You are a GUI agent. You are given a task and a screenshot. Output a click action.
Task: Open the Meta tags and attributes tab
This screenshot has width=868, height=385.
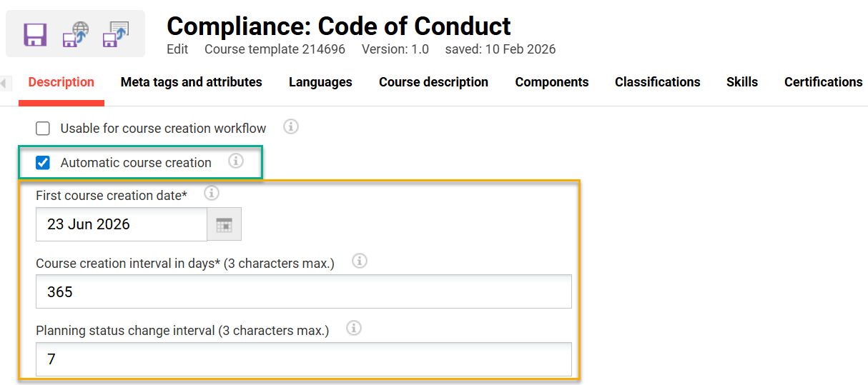[192, 82]
